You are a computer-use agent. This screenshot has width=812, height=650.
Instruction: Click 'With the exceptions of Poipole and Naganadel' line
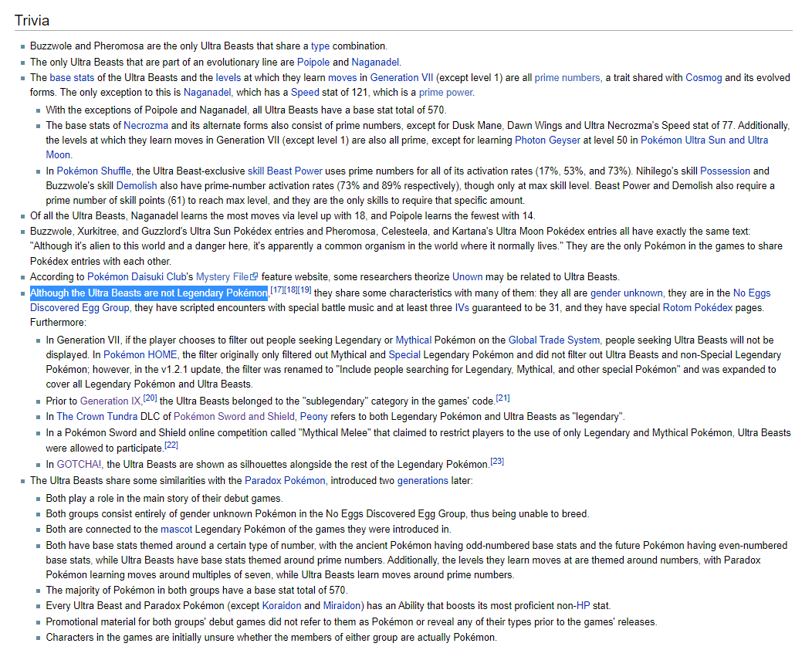click(x=246, y=110)
